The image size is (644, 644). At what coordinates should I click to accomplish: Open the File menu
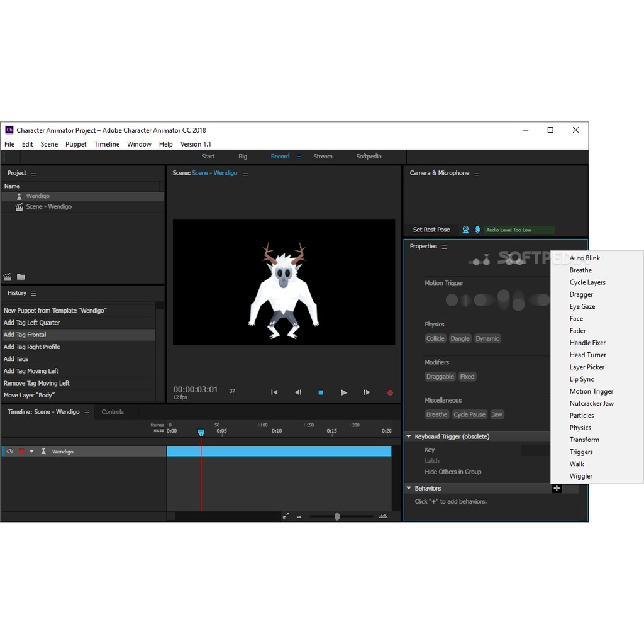coord(9,144)
